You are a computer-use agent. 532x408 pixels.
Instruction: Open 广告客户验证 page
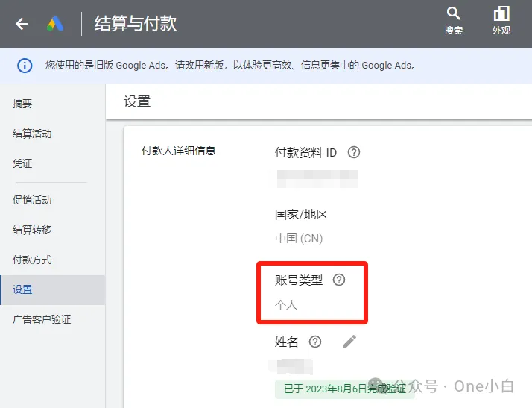click(x=42, y=319)
